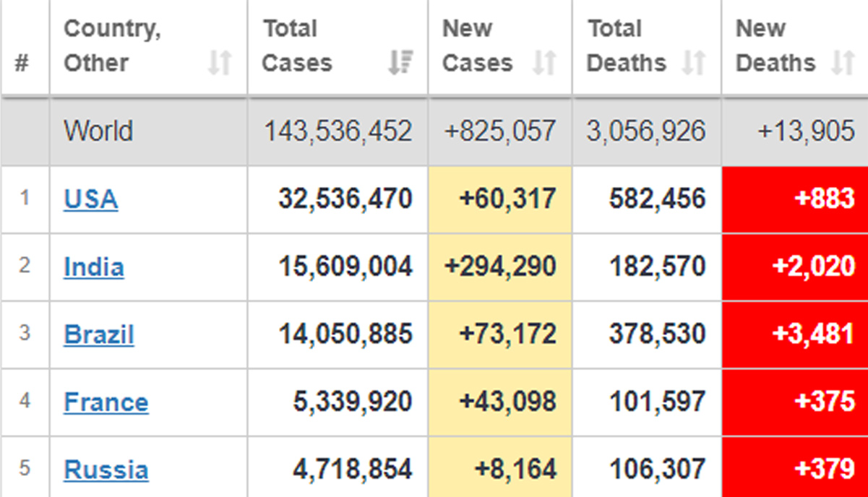This screenshot has height=497, width=868.
Task: Select World total cases 143,536,452
Action: 338,131
